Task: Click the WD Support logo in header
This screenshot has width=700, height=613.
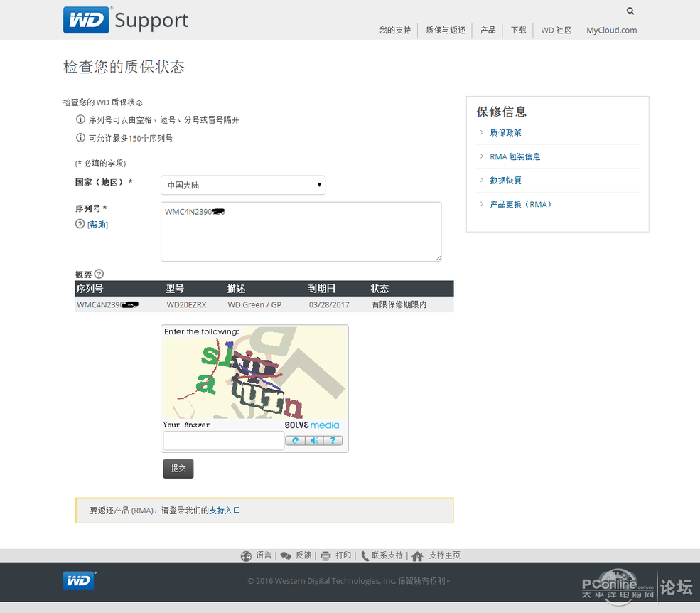Action: coord(126,20)
